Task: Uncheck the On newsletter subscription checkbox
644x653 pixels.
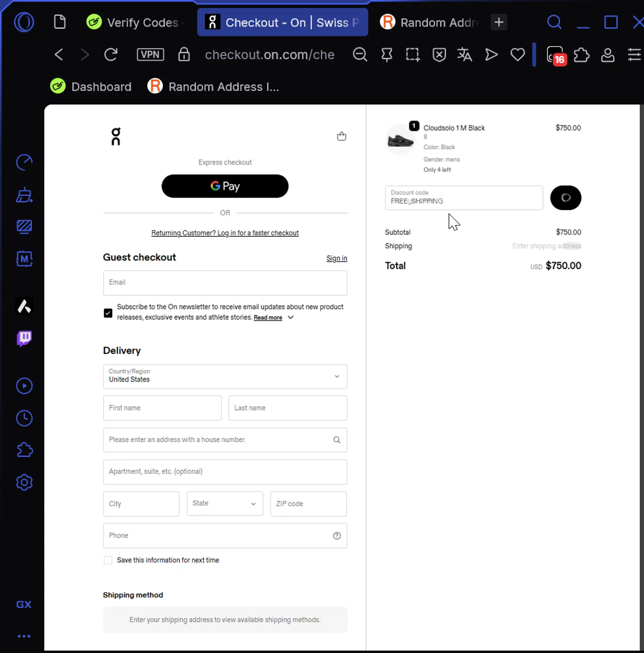Action: point(108,313)
